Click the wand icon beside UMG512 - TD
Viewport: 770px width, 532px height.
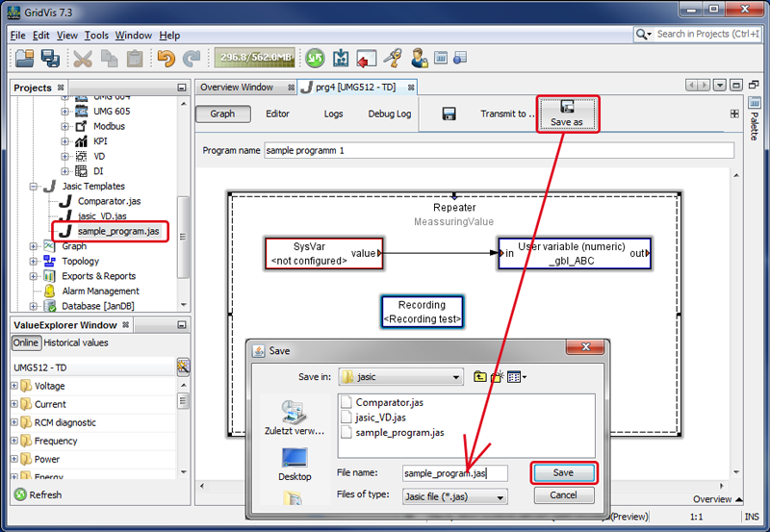click(x=183, y=367)
